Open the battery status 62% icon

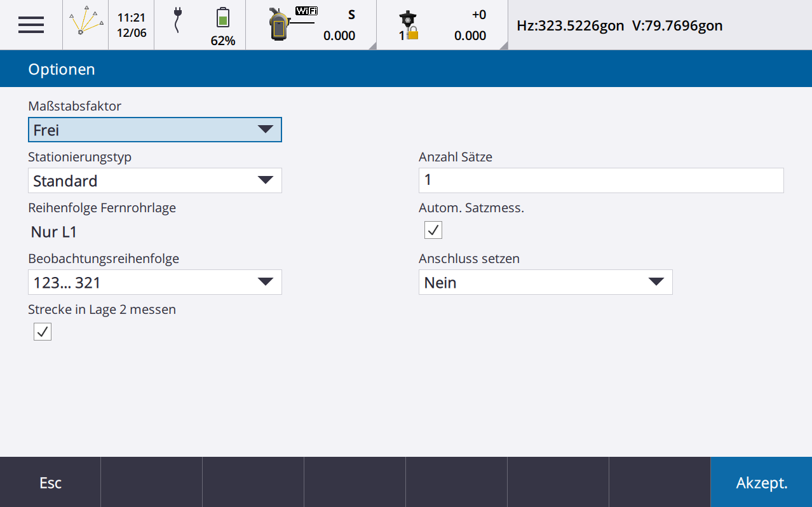(x=222, y=25)
